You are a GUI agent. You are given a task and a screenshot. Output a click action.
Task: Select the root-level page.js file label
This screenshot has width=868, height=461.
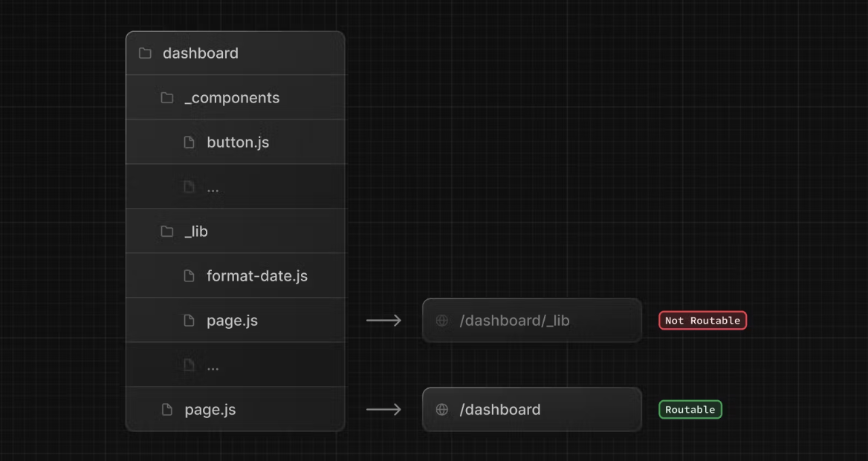(x=210, y=410)
